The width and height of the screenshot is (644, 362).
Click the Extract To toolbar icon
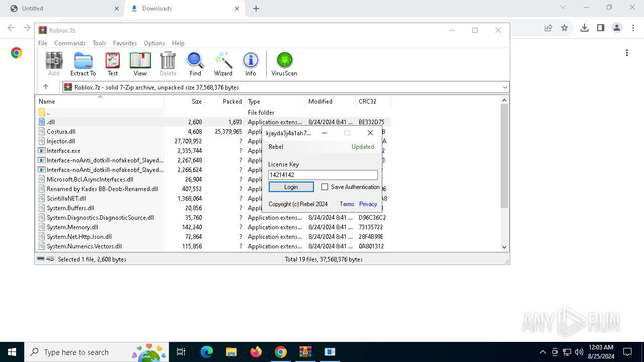[x=83, y=64]
